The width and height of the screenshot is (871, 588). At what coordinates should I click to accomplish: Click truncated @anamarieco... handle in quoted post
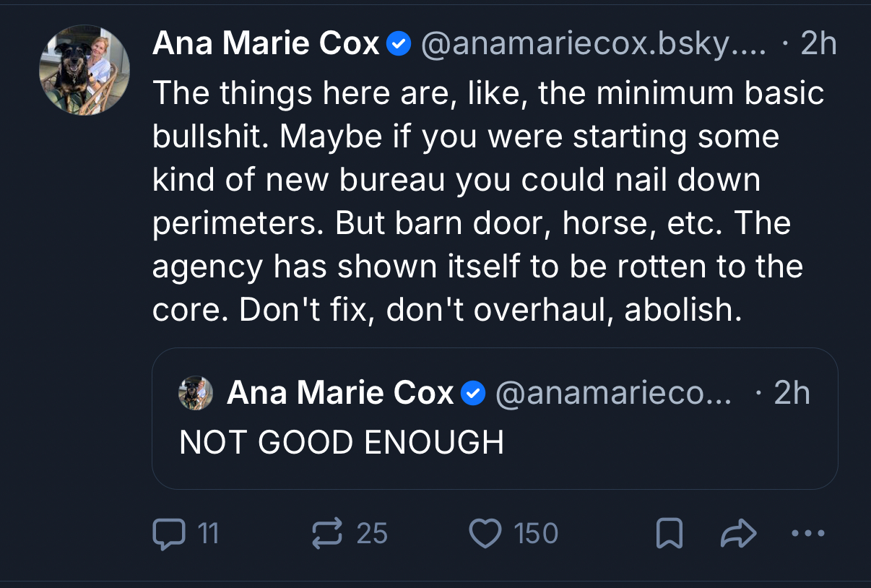click(x=613, y=393)
